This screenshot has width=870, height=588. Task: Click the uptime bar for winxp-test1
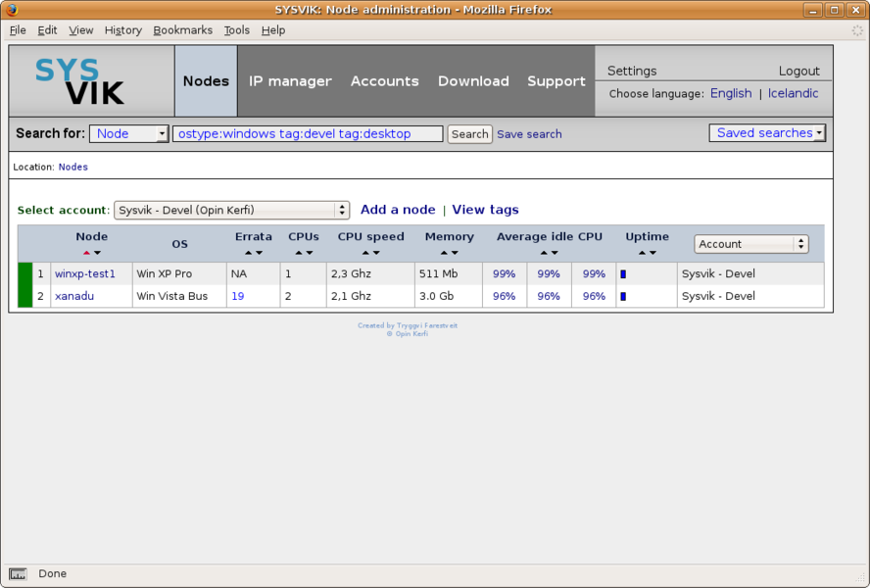pos(623,274)
